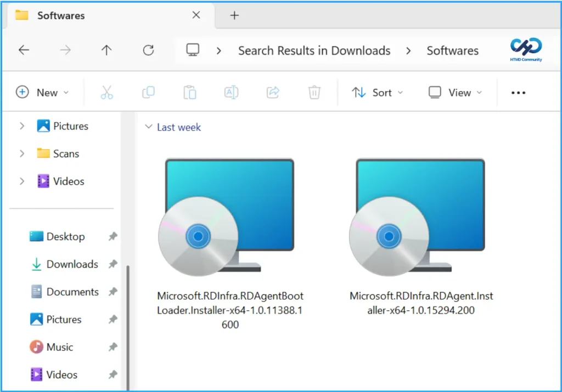Click the Share icon in toolbar
Viewport: 562px width, 392px height.
click(273, 92)
